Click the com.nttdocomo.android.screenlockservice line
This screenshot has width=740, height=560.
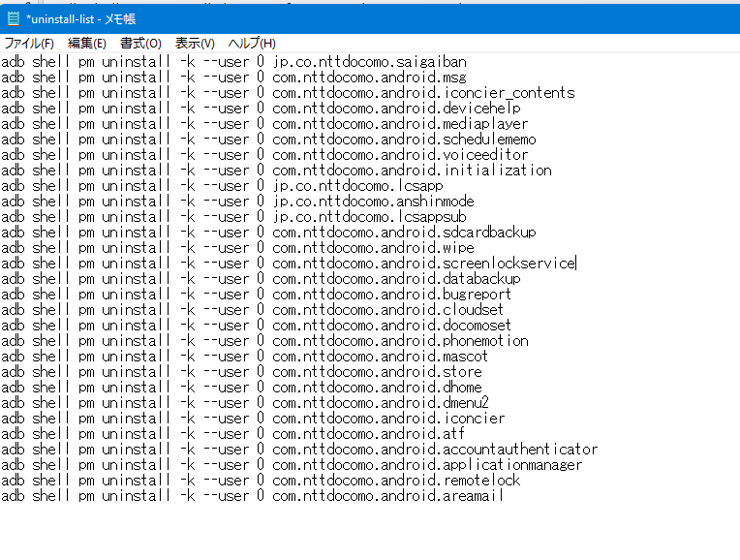click(289, 264)
